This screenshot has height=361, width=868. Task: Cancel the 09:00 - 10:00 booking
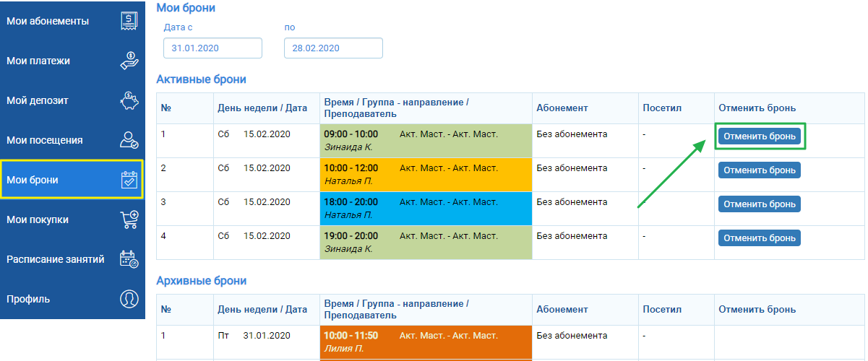pyautogui.click(x=759, y=136)
